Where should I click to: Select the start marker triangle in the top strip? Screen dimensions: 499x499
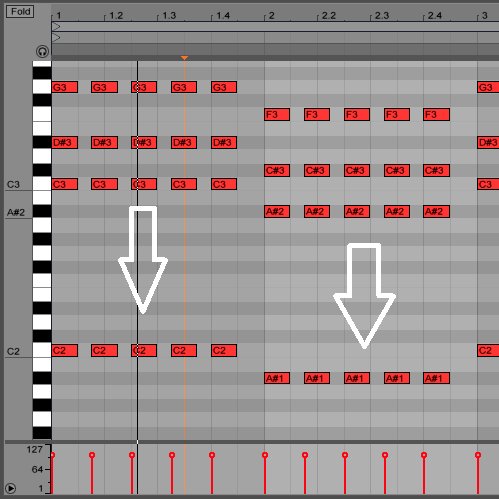point(56,27)
